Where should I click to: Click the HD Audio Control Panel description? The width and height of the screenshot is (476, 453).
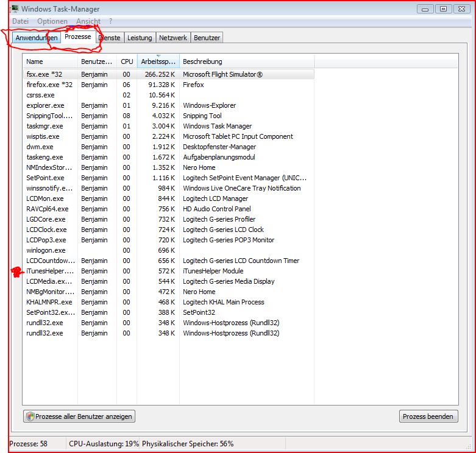click(x=217, y=209)
